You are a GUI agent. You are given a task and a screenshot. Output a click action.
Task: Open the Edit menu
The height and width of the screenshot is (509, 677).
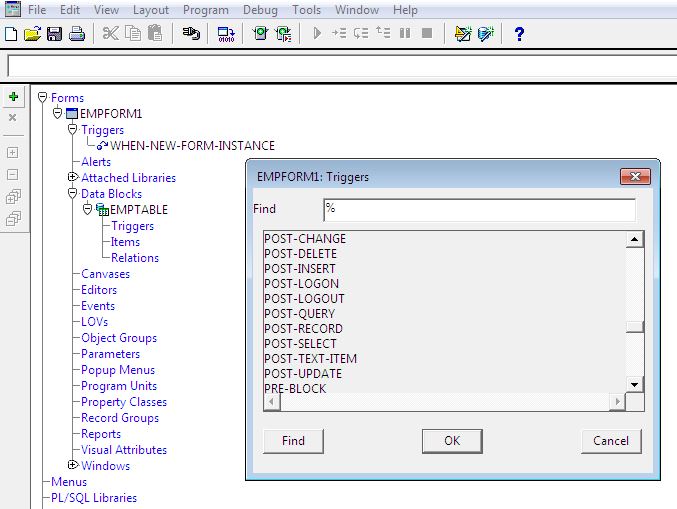(70, 9)
